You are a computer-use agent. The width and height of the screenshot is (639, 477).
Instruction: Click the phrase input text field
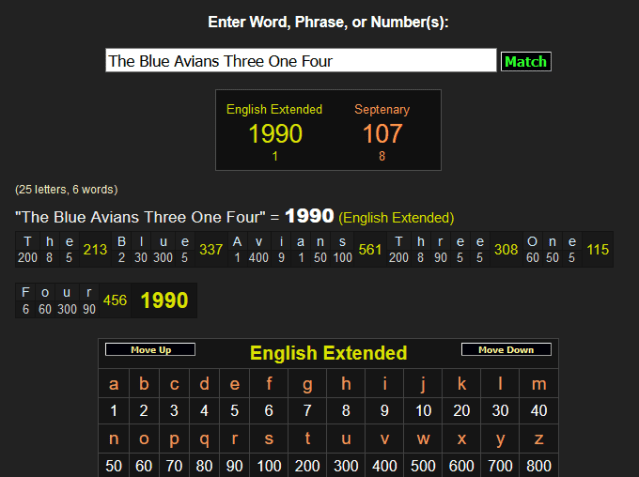tap(300, 61)
